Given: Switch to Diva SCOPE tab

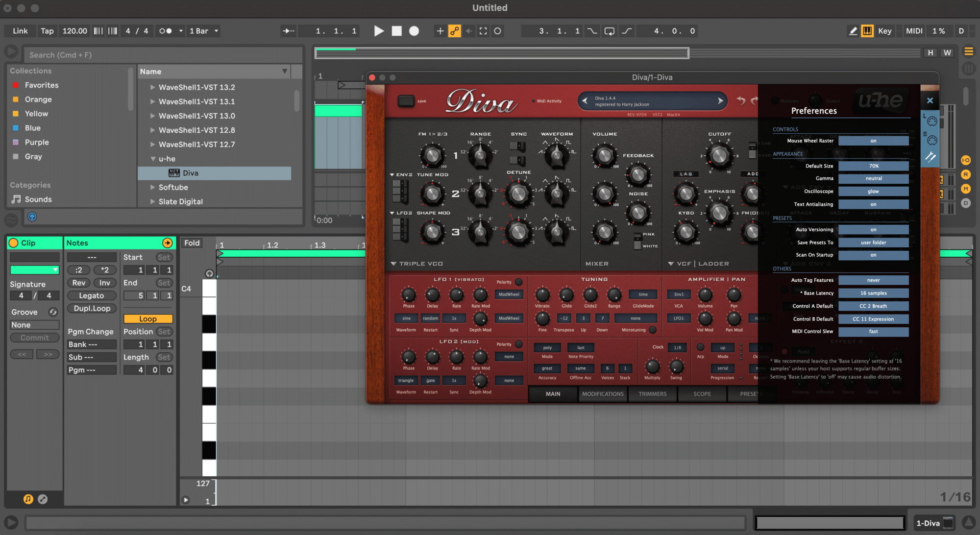Looking at the screenshot, I should pyautogui.click(x=702, y=394).
